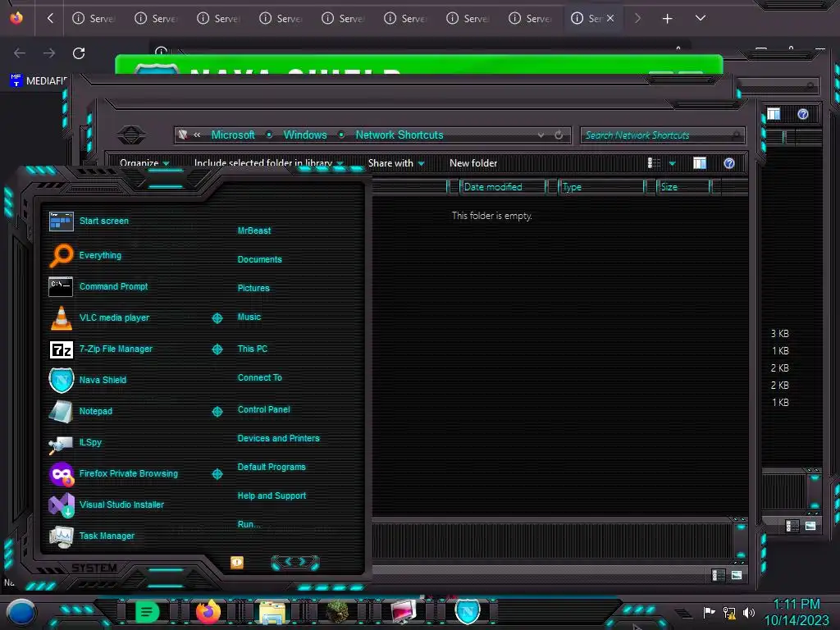The width and height of the screenshot is (840, 630).
Task: Sort by Date modified column
Action: tap(503, 187)
